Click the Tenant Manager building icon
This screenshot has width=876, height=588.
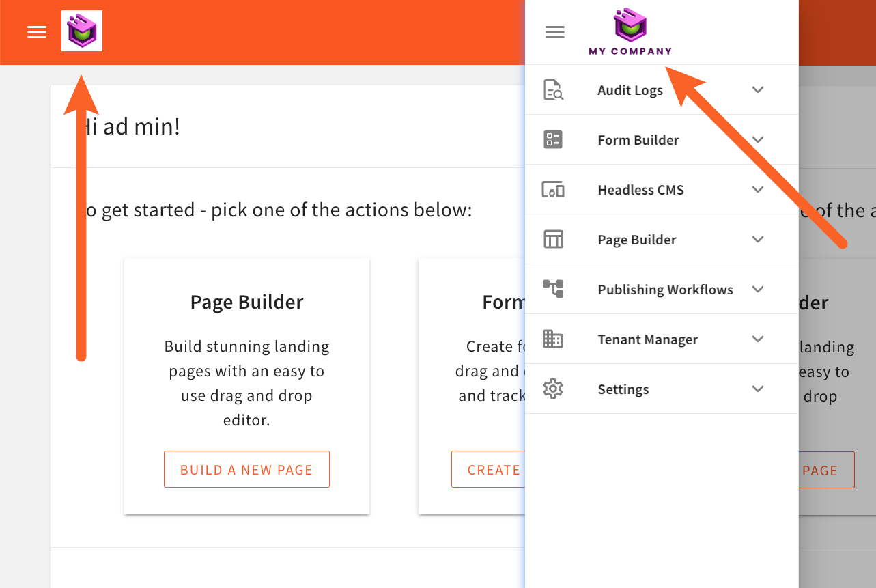click(x=553, y=339)
